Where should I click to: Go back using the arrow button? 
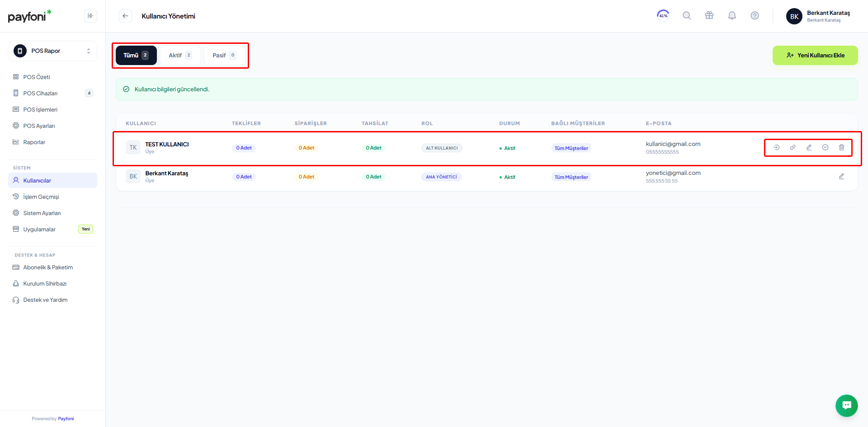(125, 16)
